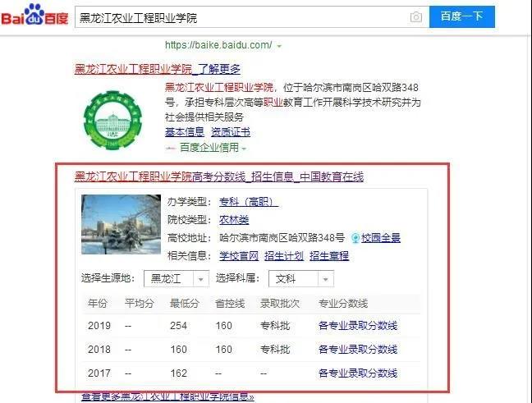Open camera image search icon
This screenshot has width=532, height=403.
pos(416,17)
